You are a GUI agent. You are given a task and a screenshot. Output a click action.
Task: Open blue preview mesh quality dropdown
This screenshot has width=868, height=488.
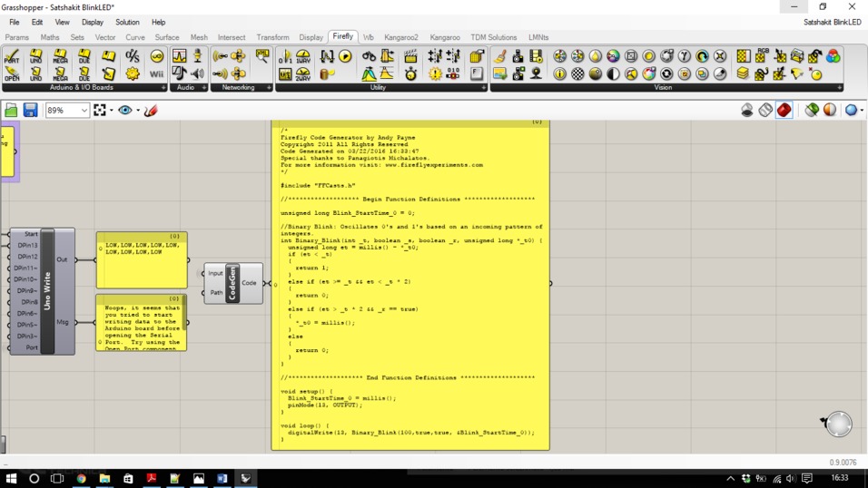click(862, 110)
